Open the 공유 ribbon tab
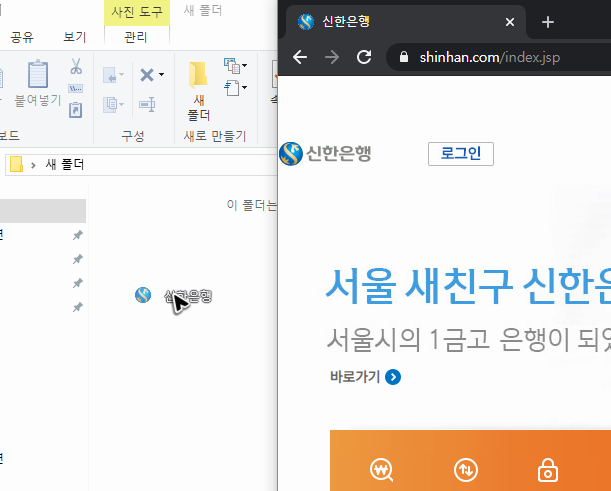The width and height of the screenshot is (611, 491). coord(22,37)
